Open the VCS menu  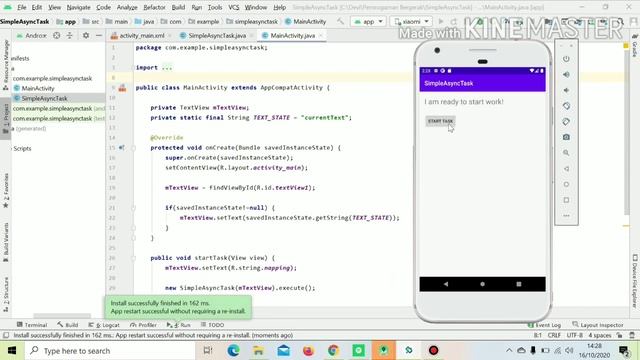(233, 7)
